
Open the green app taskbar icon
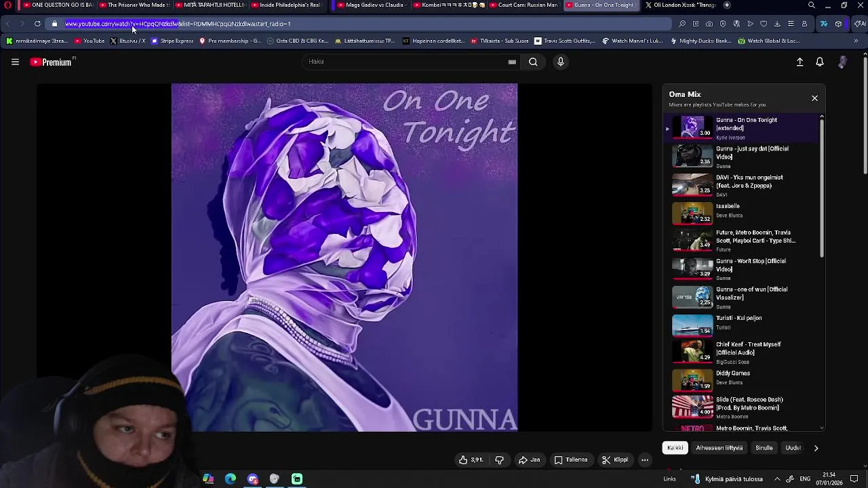[297, 479]
